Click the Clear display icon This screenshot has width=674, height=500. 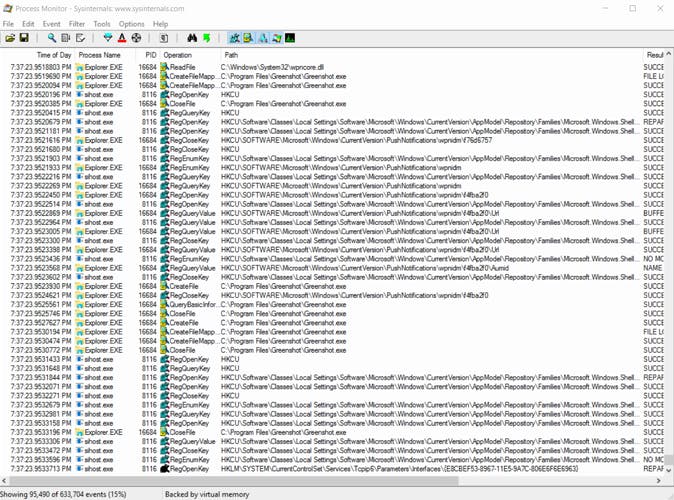[80, 38]
